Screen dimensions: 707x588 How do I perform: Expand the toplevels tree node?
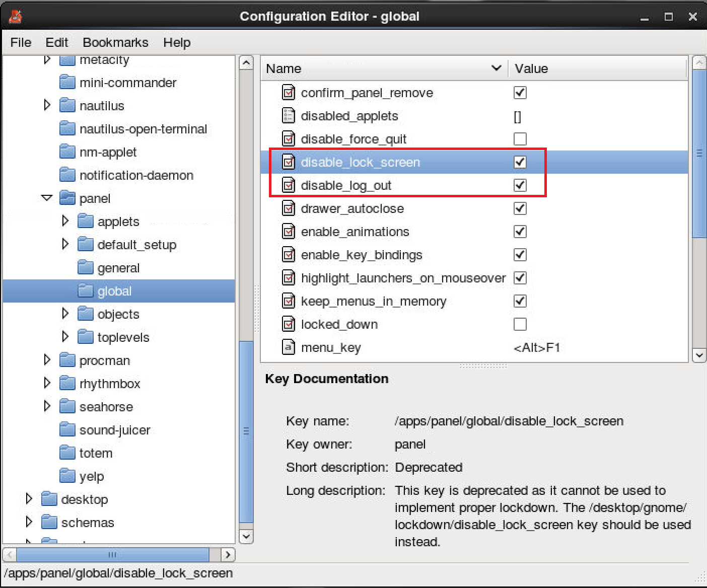point(65,336)
